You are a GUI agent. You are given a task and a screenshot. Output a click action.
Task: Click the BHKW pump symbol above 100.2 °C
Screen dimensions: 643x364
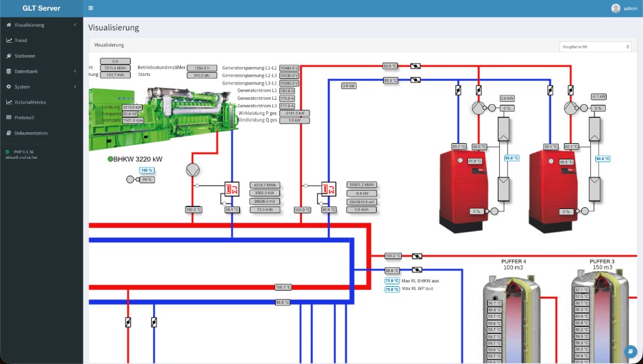point(193,169)
